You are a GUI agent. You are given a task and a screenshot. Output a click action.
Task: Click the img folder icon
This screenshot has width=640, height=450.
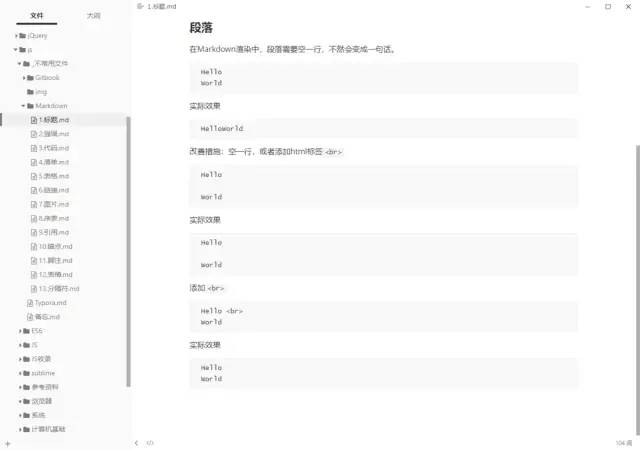pyautogui.click(x=30, y=92)
